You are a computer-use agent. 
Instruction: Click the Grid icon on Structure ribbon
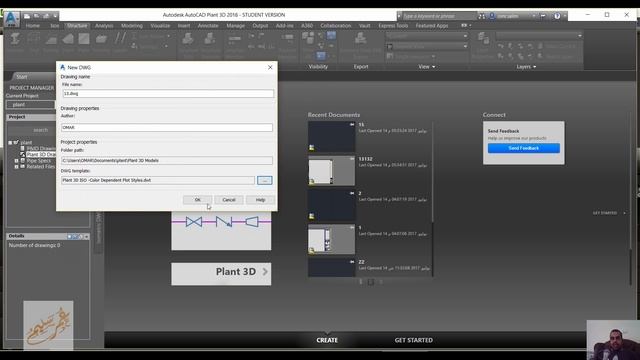(33, 39)
